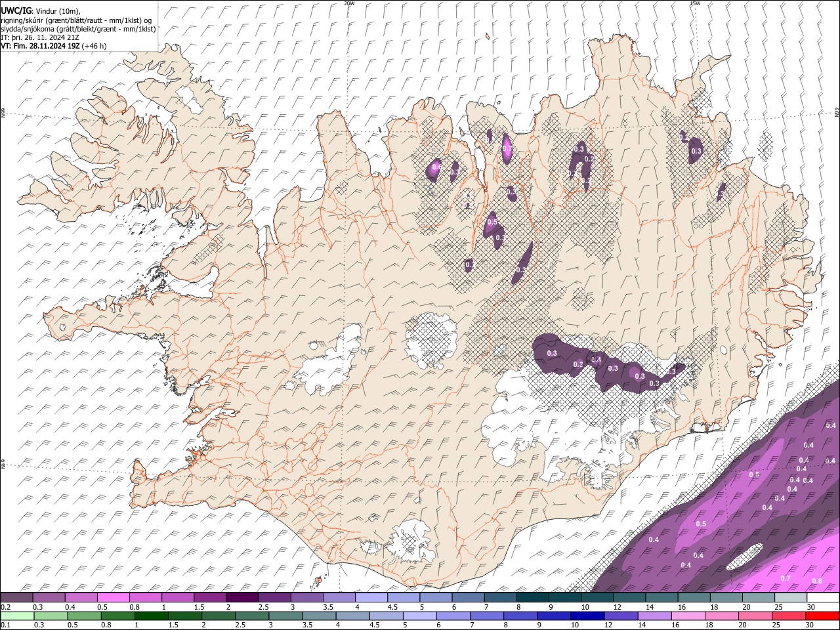Image resolution: width=840 pixels, height=630 pixels.
Task: Click the 4.5 swatch in upper legend row
Action: click(x=403, y=598)
